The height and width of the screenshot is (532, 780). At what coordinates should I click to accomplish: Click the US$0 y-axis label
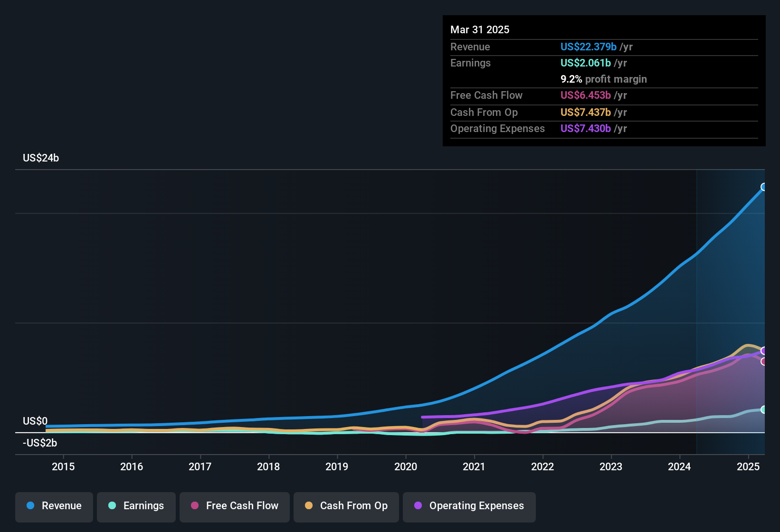(x=35, y=421)
